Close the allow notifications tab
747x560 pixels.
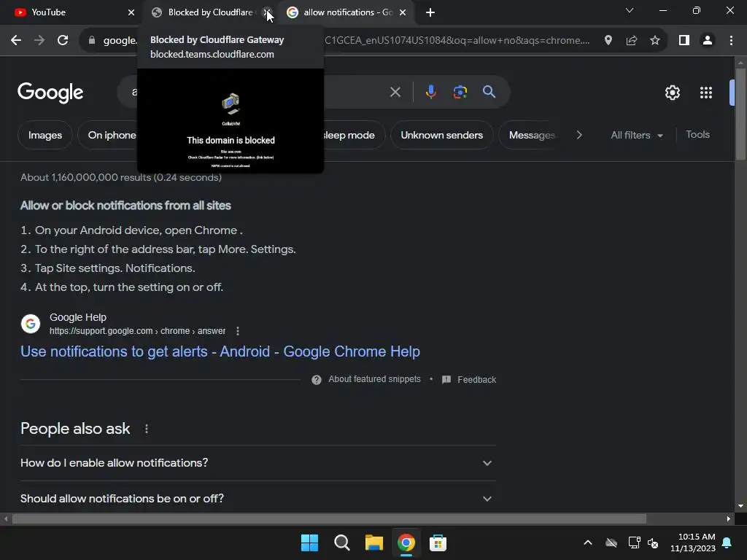[x=403, y=12]
